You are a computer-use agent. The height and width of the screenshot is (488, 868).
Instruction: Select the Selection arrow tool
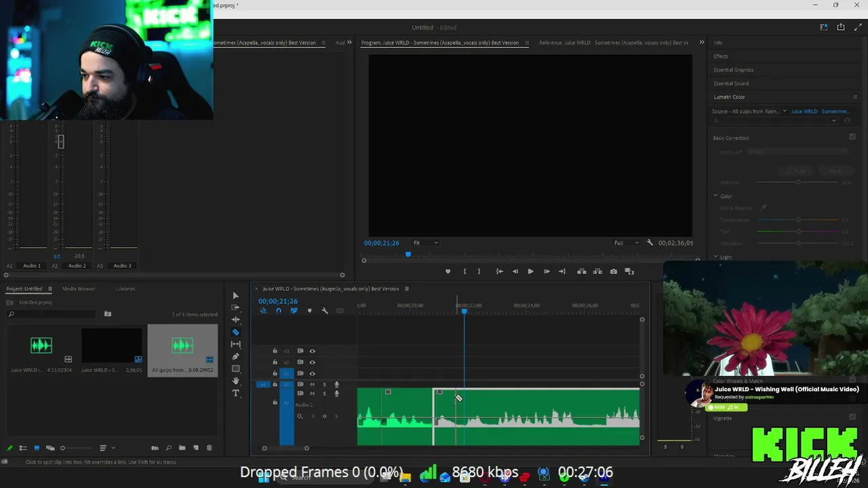[235, 296]
